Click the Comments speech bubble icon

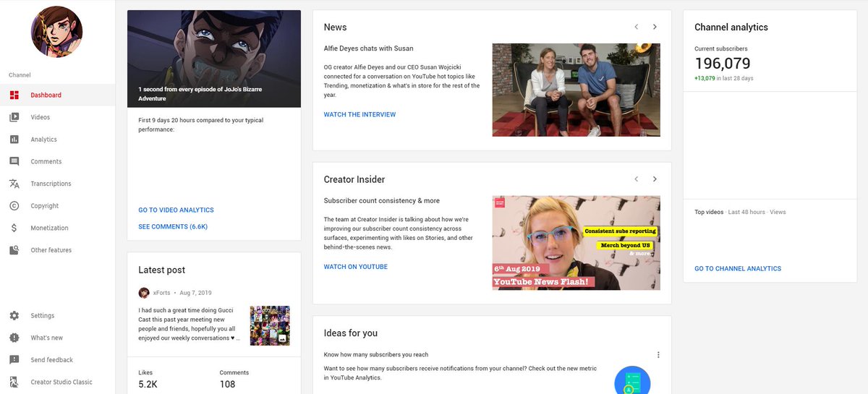click(x=14, y=162)
